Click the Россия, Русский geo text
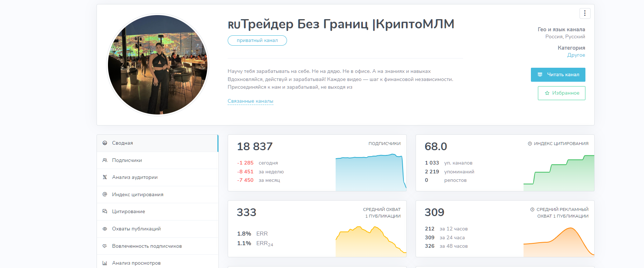 (565, 37)
